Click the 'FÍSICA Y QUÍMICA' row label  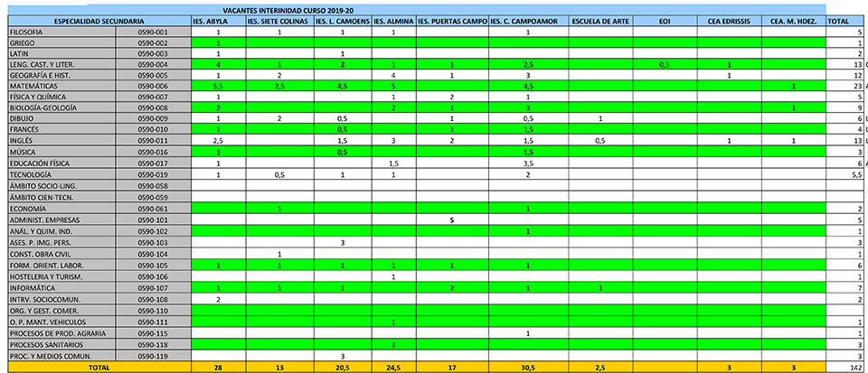point(62,98)
